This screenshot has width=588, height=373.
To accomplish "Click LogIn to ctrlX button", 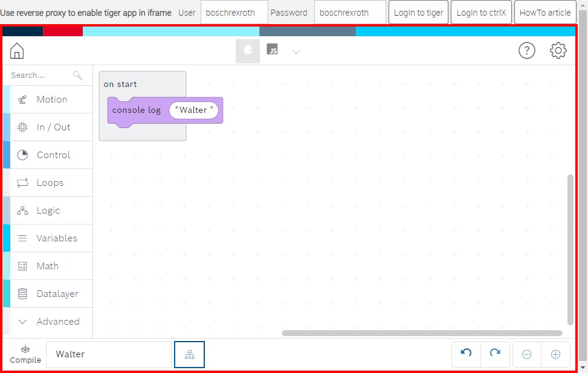I will [481, 13].
